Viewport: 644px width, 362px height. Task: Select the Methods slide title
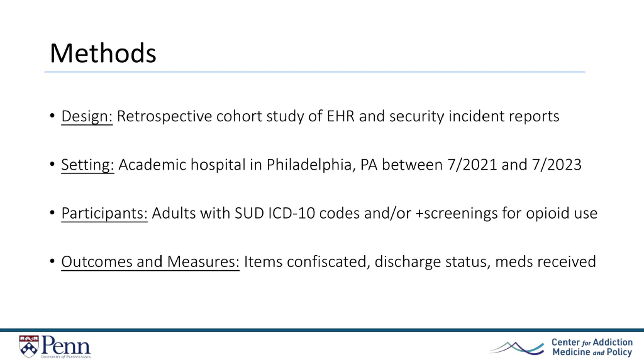(x=103, y=53)
